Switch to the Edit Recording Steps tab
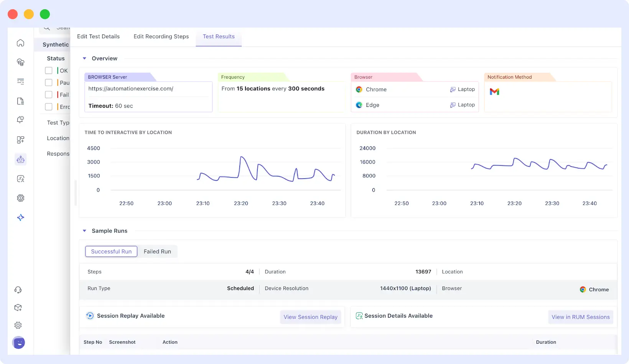This screenshot has height=364, width=629. (161, 36)
